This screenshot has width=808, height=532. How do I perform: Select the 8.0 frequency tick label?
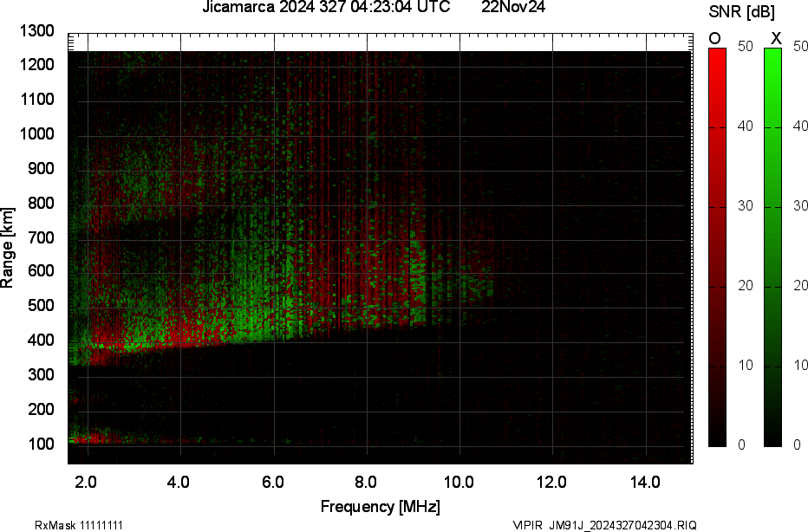click(x=366, y=483)
